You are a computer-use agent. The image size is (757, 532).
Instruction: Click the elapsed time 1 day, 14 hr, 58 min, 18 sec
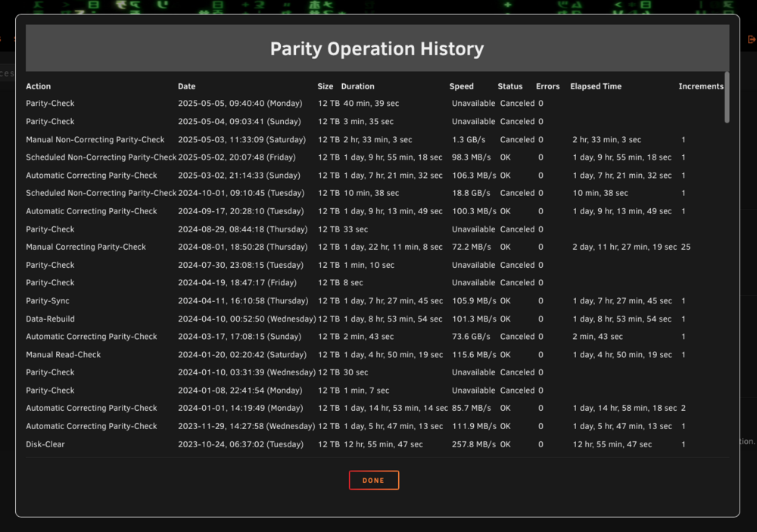pos(625,408)
